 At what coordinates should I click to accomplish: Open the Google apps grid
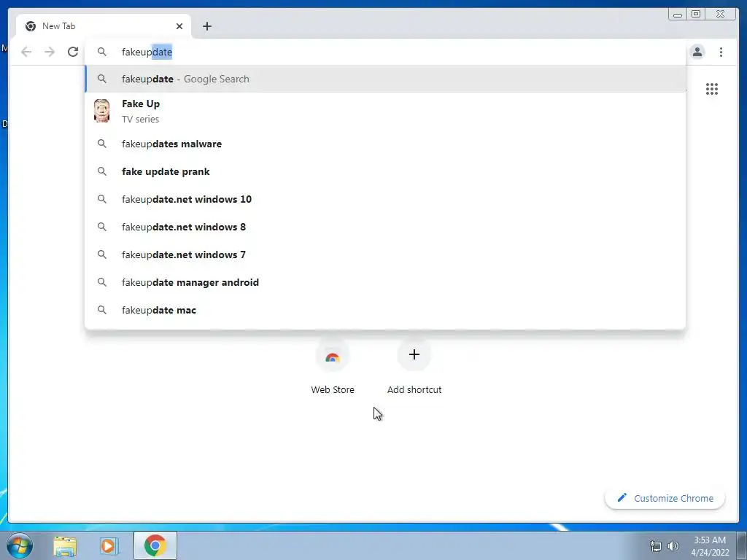click(712, 89)
